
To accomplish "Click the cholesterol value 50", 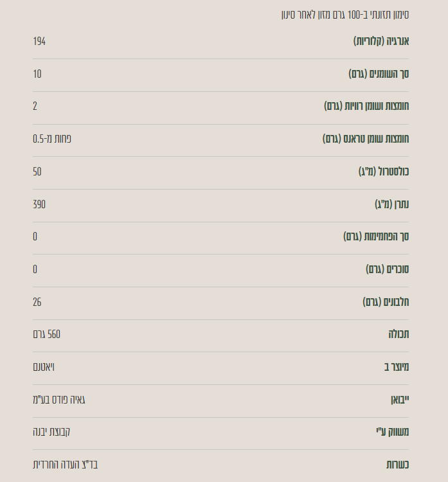I will pyautogui.click(x=37, y=172).
